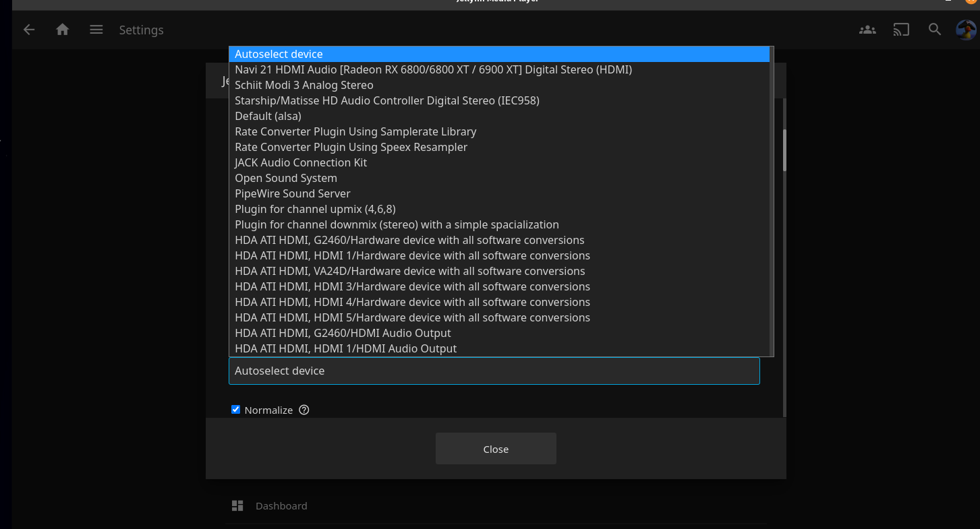Click the Dashboard grid icon

tap(237, 505)
